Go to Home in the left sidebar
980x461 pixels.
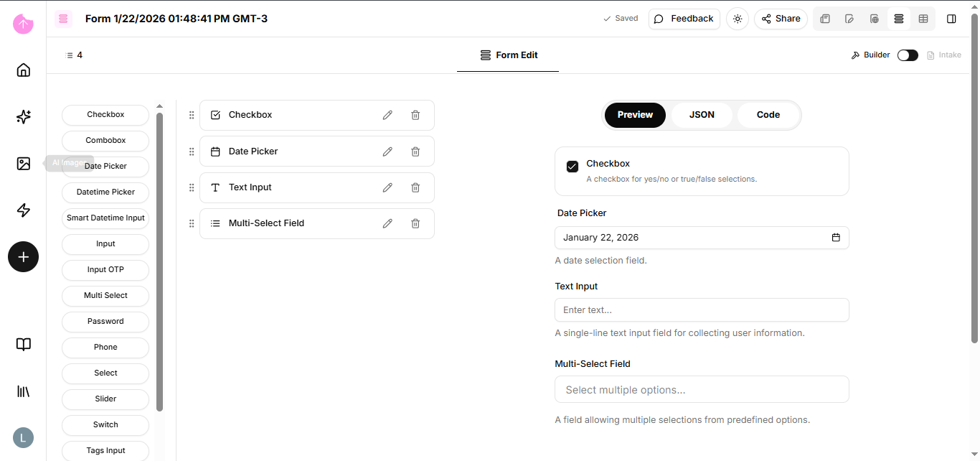24,70
